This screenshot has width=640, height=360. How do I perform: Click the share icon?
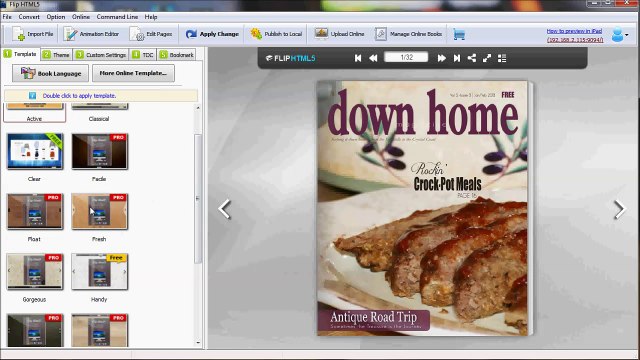click(472, 58)
